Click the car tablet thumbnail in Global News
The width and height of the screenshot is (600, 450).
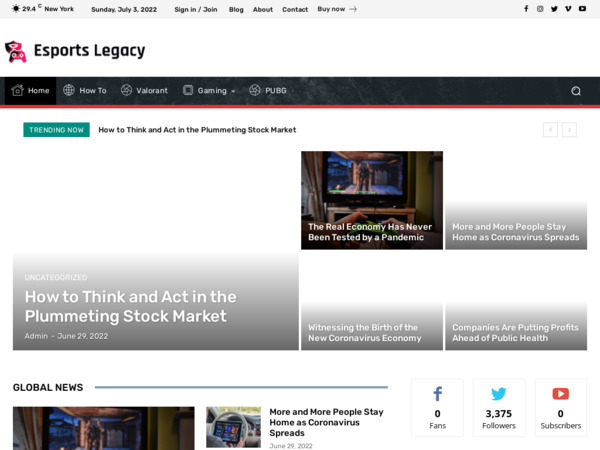pos(233,427)
